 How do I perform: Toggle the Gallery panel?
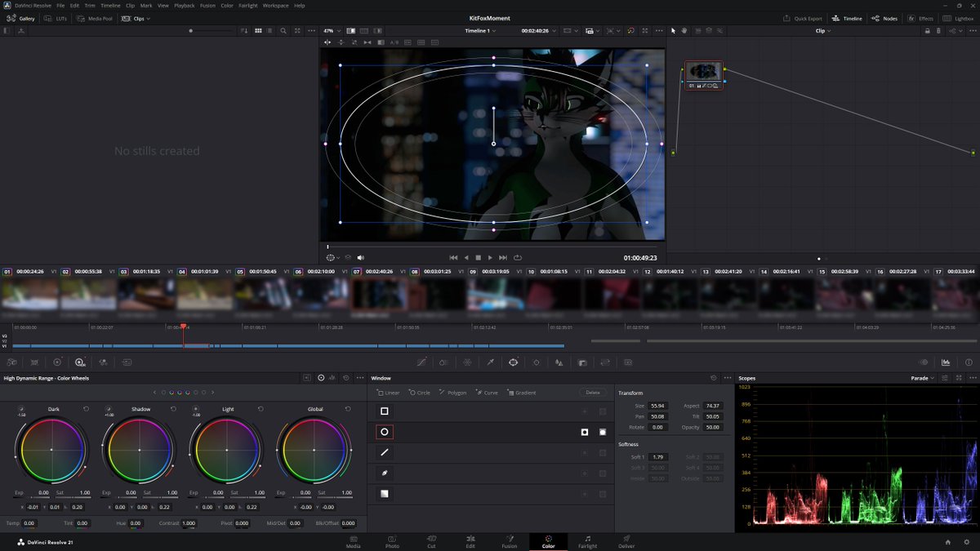tap(21, 18)
